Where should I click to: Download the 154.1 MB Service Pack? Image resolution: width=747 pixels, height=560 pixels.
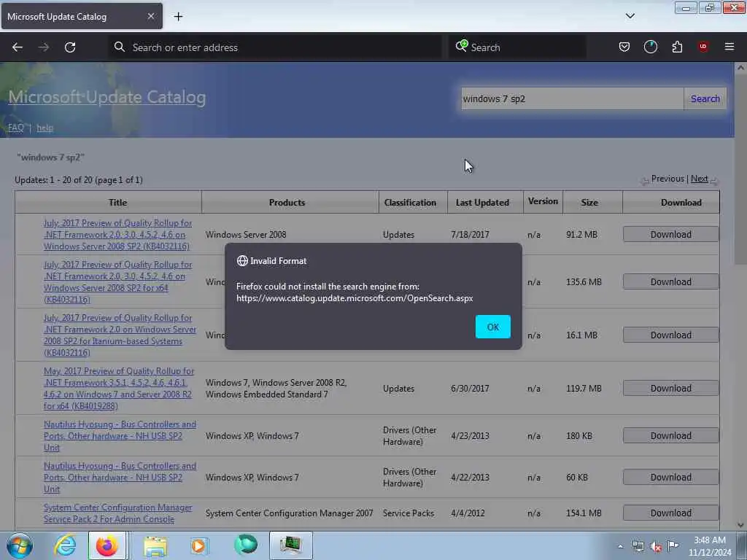click(671, 513)
